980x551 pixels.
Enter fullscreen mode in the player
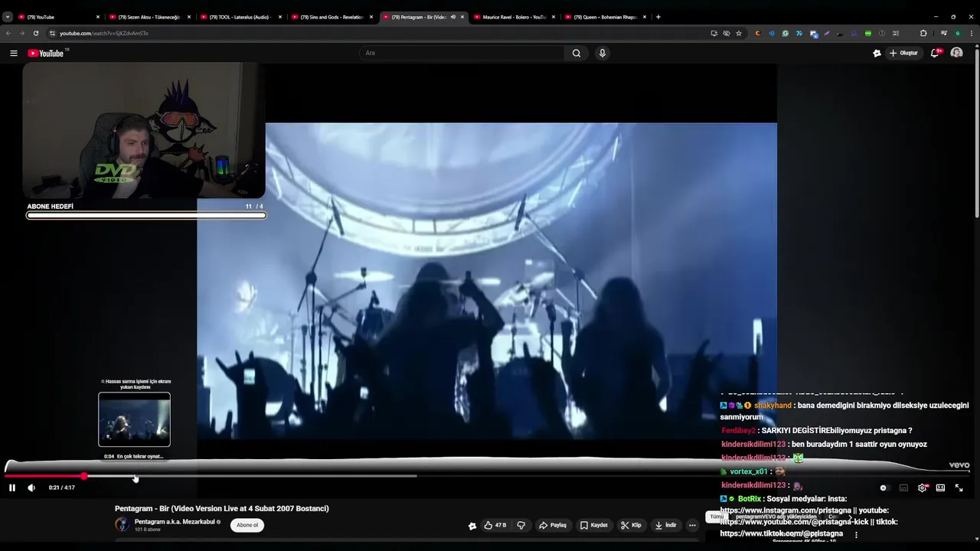(959, 487)
